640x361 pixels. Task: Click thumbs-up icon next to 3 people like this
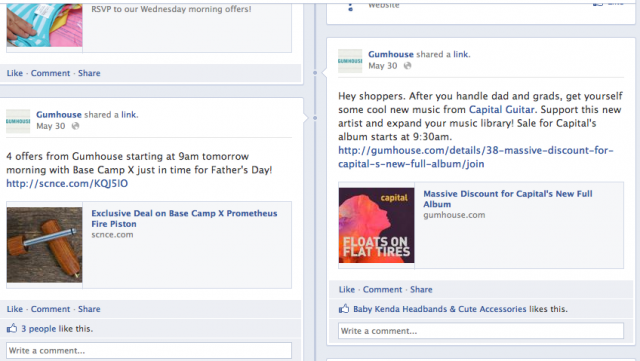click(12, 328)
